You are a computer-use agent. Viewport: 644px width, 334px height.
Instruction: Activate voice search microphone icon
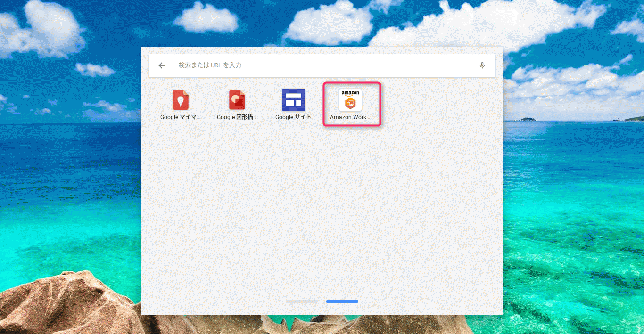coord(482,65)
